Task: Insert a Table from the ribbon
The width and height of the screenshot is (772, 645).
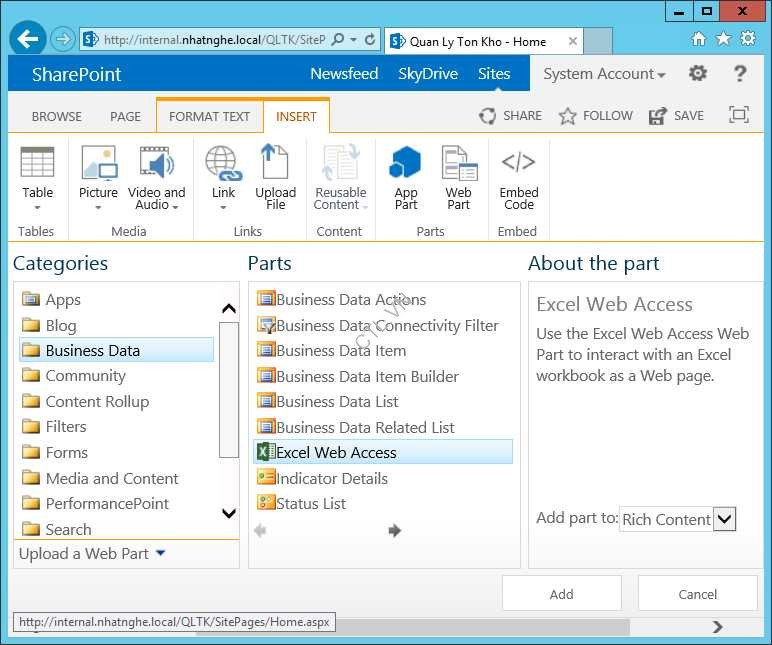Action: [37, 175]
